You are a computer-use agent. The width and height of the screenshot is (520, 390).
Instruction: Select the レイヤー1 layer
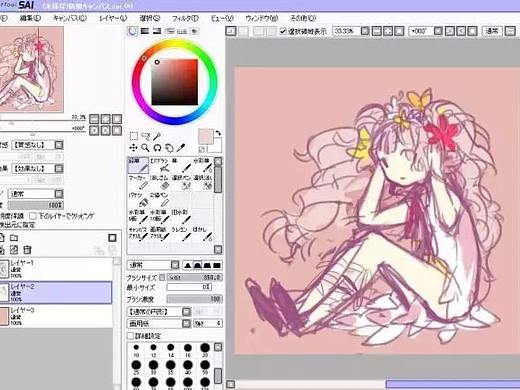(x=56, y=269)
